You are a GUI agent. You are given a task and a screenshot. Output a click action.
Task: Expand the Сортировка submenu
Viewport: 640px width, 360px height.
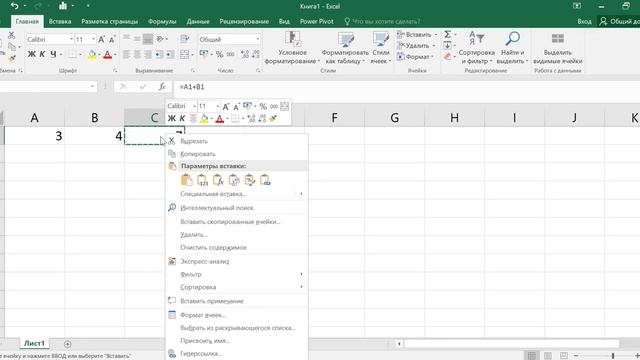tap(237, 287)
